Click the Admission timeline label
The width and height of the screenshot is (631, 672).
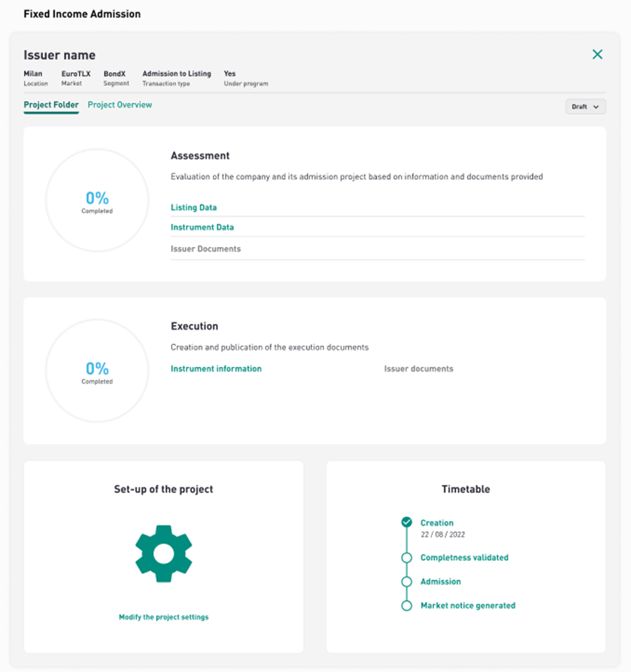(x=440, y=582)
